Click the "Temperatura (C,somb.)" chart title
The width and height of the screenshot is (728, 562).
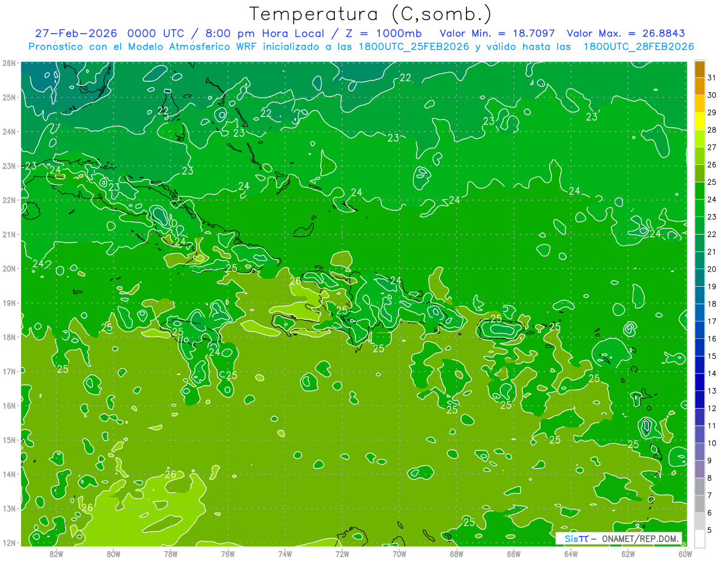[370, 13]
